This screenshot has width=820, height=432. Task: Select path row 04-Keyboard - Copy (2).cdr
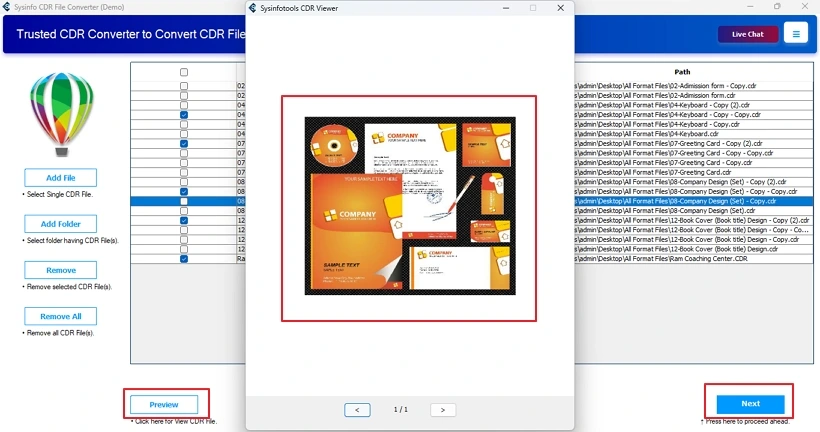[693, 105]
